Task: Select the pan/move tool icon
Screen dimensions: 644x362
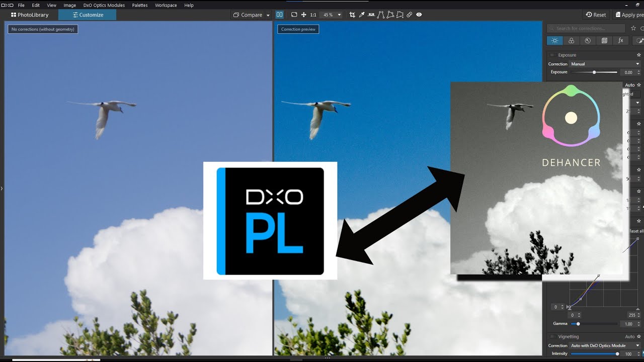Action: coord(304,15)
